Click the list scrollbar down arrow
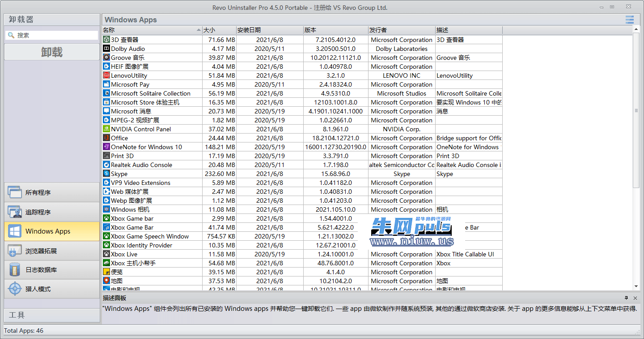The image size is (644, 339). [636, 287]
